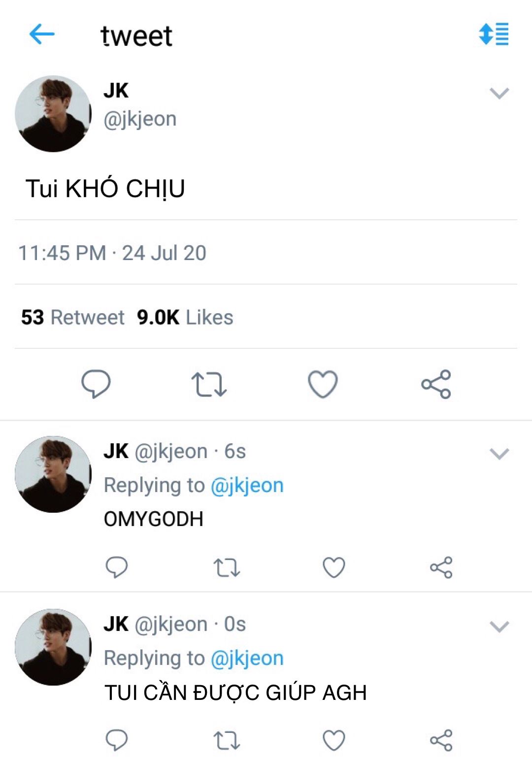The image size is (532, 759).
Task: Retweet the main "Tui KHÓ CHỊU" tweet
Action: [x=209, y=384]
